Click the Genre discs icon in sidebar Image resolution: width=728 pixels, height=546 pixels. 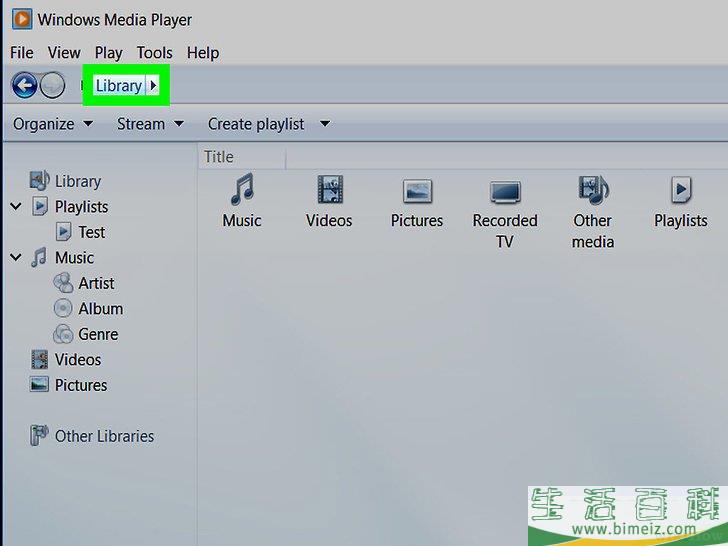pyautogui.click(x=63, y=334)
